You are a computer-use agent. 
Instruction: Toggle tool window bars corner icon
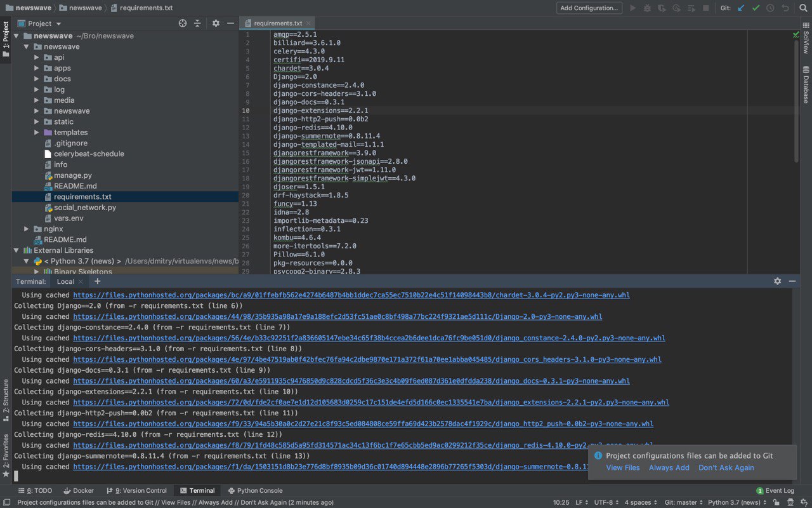point(6,502)
